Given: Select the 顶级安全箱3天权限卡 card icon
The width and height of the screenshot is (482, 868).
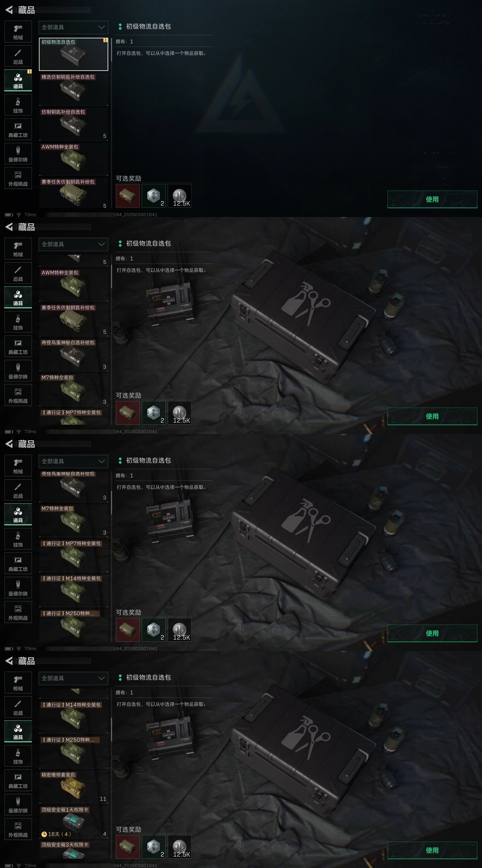Looking at the screenshot, I should [74, 854].
